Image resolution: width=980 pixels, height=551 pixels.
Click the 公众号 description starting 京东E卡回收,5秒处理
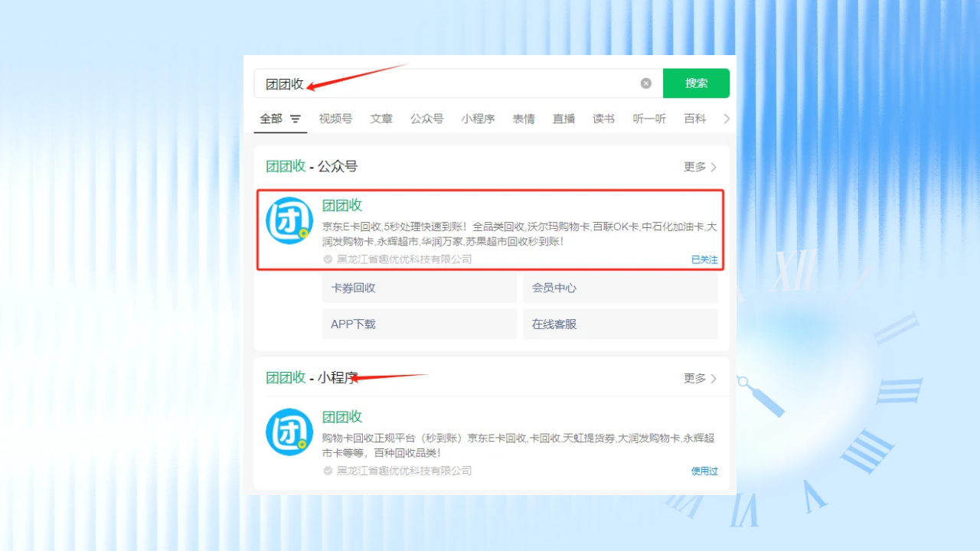[x=519, y=234]
